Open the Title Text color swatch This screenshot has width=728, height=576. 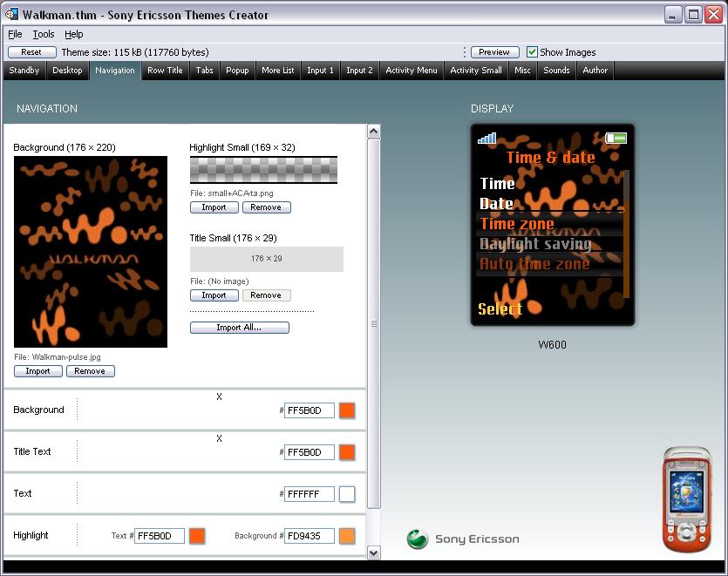click(x=347, y=452)
